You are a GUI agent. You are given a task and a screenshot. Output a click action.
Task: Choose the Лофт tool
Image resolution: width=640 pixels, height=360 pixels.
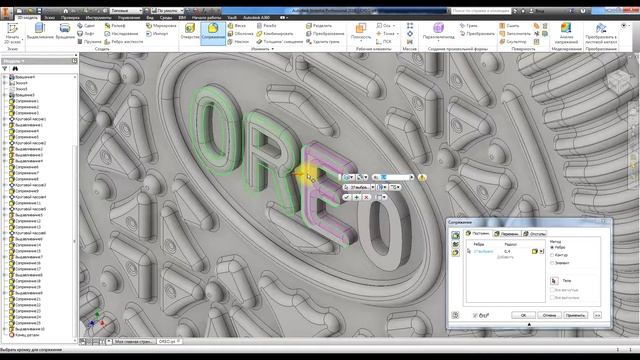(86, 33)
